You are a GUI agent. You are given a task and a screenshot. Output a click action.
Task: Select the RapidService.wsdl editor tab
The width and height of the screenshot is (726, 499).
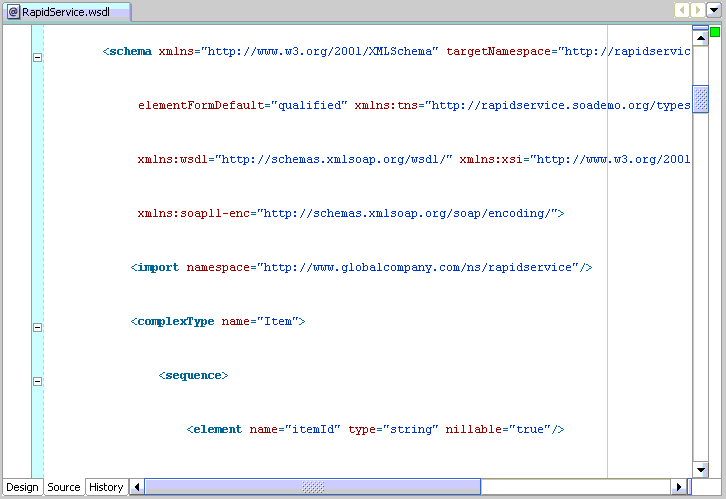[67, 12]
